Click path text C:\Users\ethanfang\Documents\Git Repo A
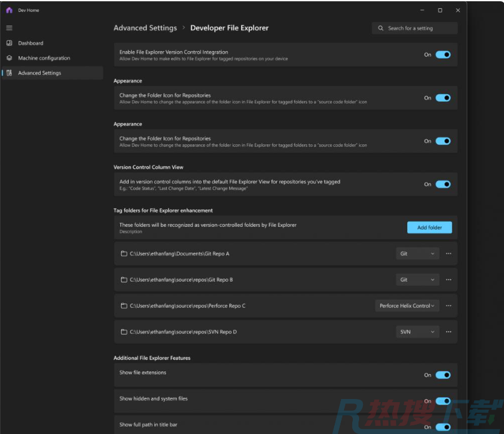 (x=180, y=254)
